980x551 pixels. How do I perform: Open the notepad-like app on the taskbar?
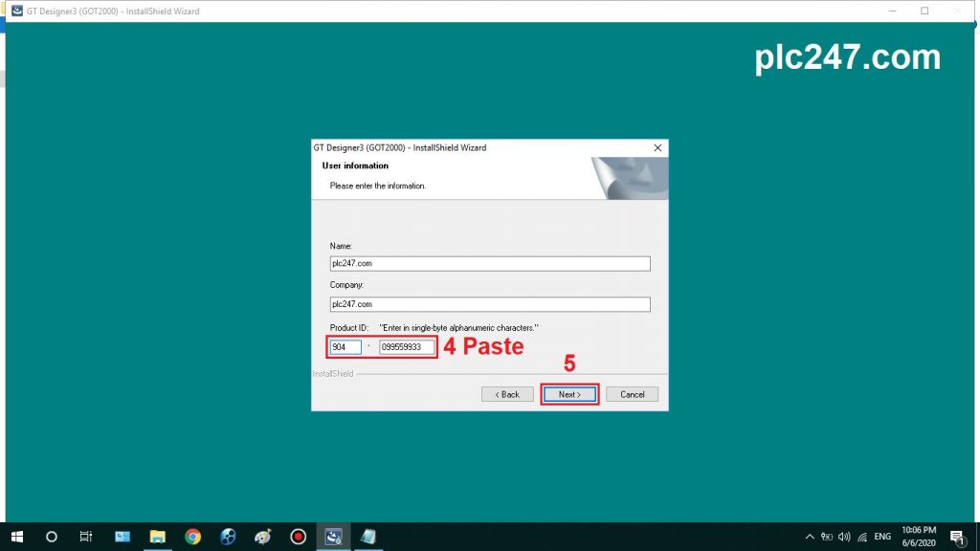(368, 537)
